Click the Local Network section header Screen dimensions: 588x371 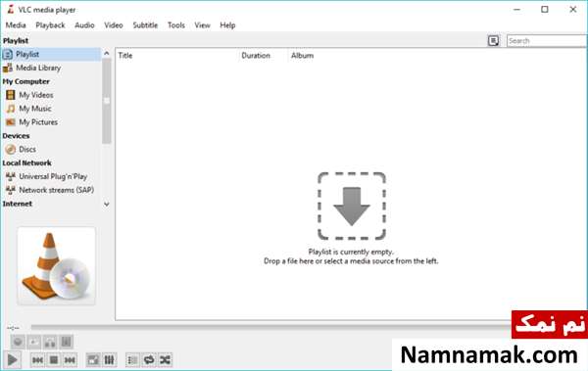(27, 163)
